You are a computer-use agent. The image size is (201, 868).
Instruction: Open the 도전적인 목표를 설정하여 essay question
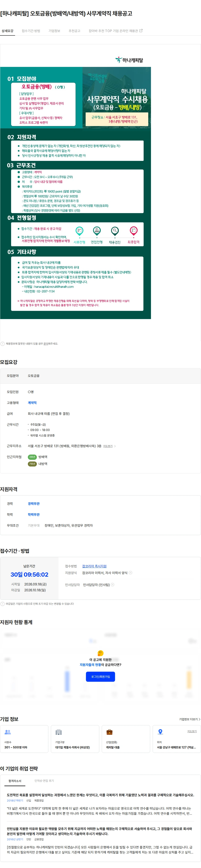(100, 795)
